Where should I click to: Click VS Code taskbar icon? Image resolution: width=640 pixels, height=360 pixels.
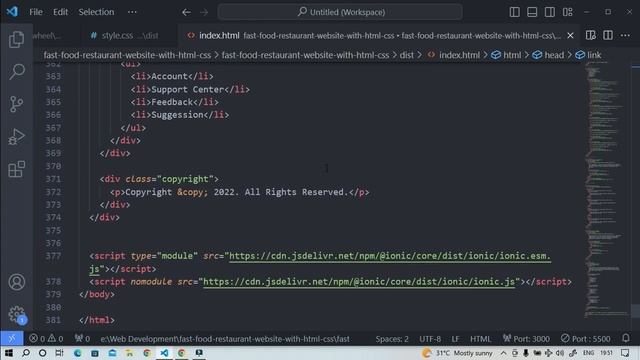[164, 353]
